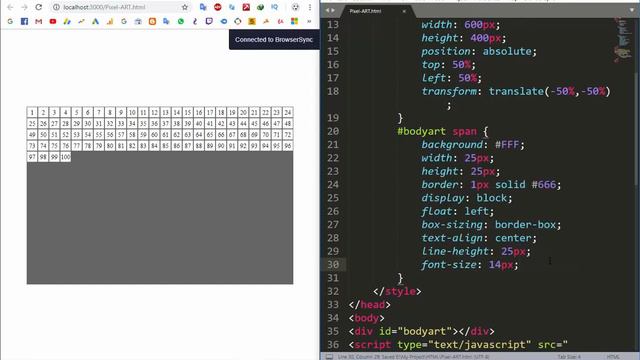Toggle Sublime side bar icon in status bar
This screenshot has width=640, height=360.
click(x=329, y=357)
